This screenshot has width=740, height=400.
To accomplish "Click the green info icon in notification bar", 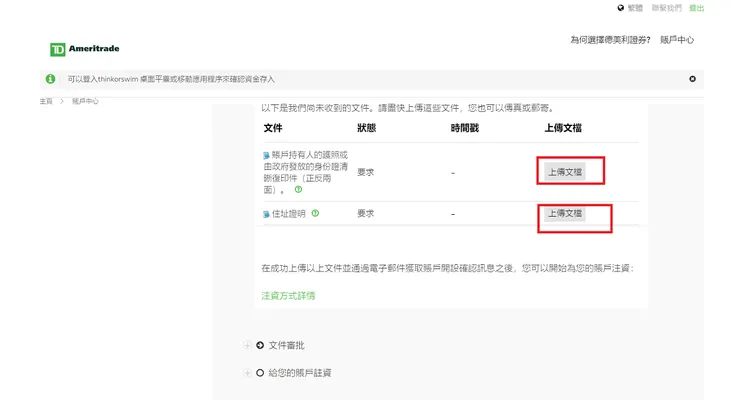I will click(50, 79).
